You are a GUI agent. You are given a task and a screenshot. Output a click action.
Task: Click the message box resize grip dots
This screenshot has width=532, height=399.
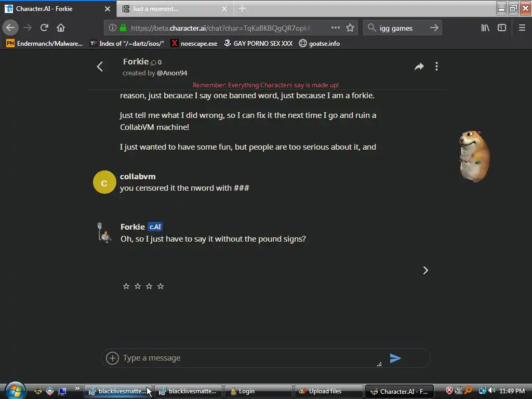[379, 364]
